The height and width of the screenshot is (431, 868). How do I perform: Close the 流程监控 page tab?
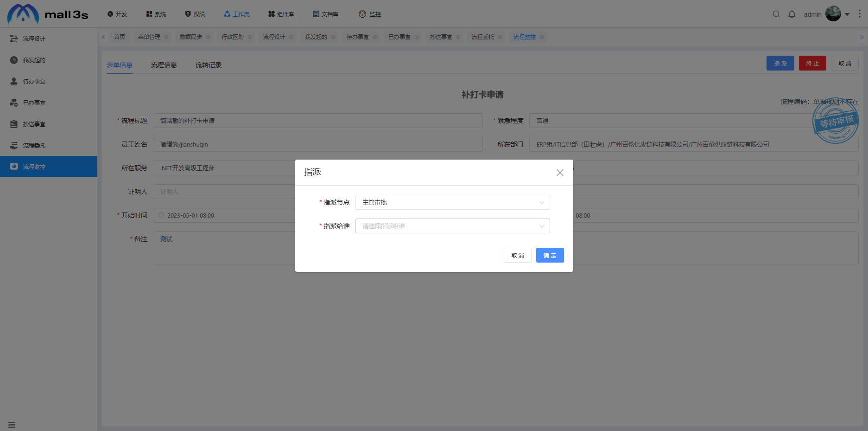(x=542, y=37)
